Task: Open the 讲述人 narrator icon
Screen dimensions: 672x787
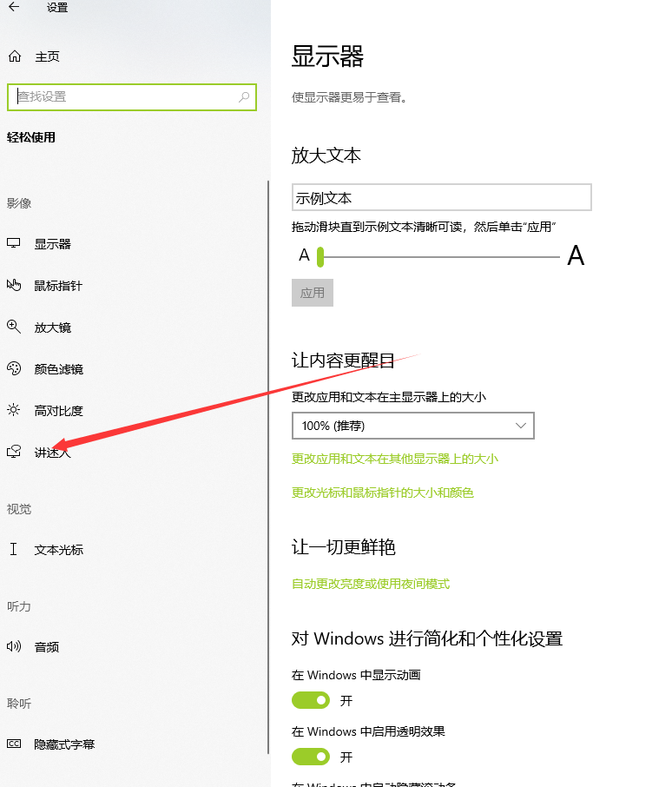Action: [14, 452]
